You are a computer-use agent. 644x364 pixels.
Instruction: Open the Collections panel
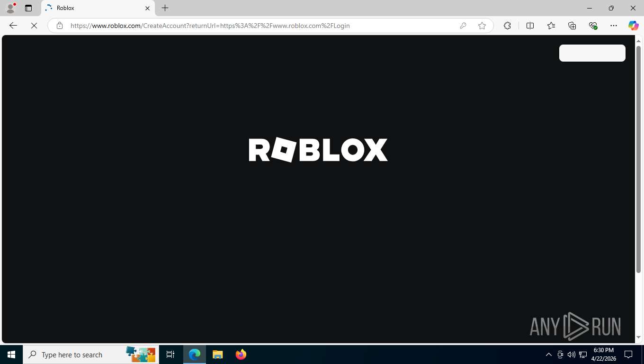point(572,26)
